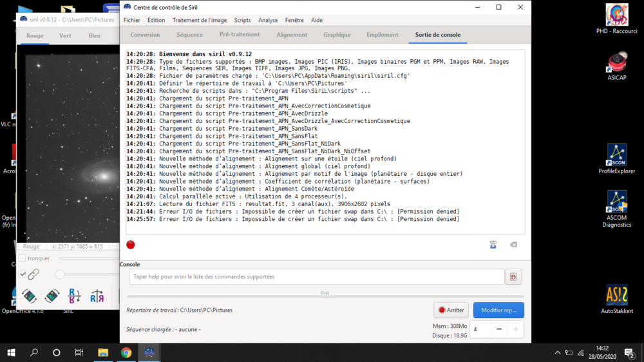Viewport: 644px width, 362px height.
Task: Open Cortana circle in taskbar
Action: (x=56, y=352)
